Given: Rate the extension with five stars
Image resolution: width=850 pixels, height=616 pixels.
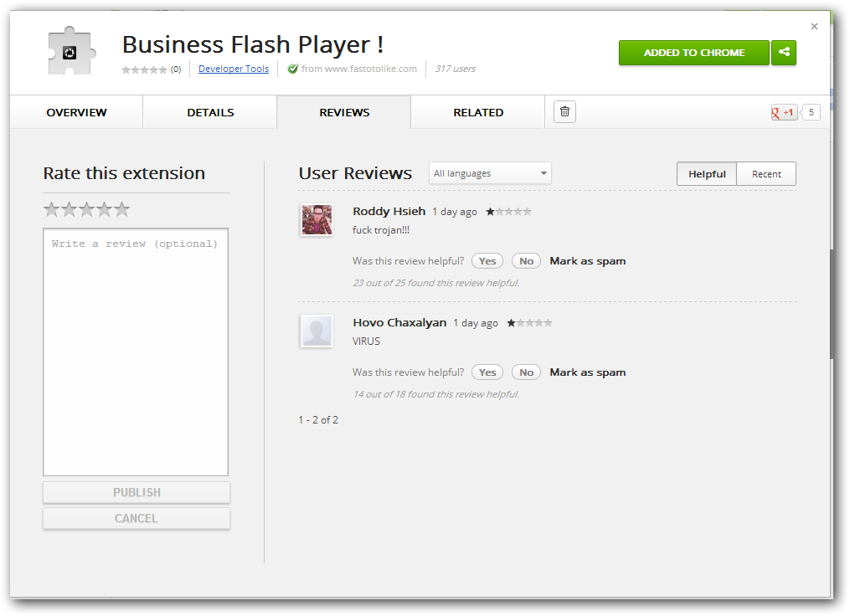Looking at the screenshot, I should [x=122, y=209].
